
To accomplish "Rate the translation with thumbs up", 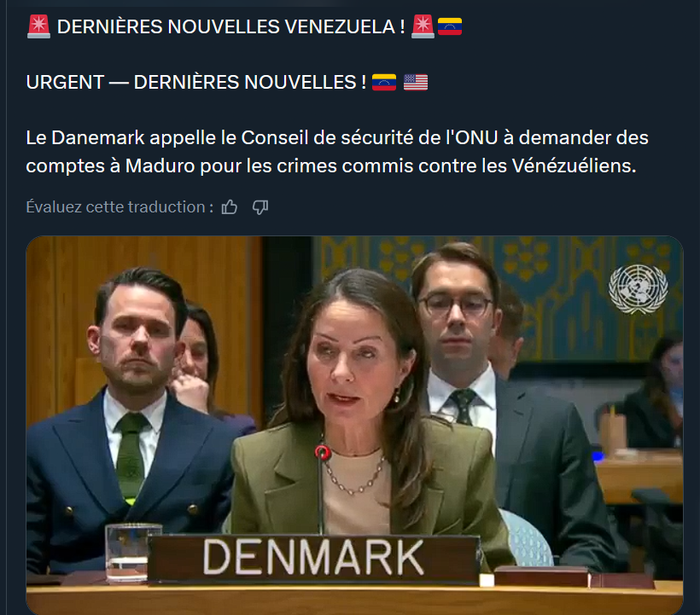I will coord(230,207).
